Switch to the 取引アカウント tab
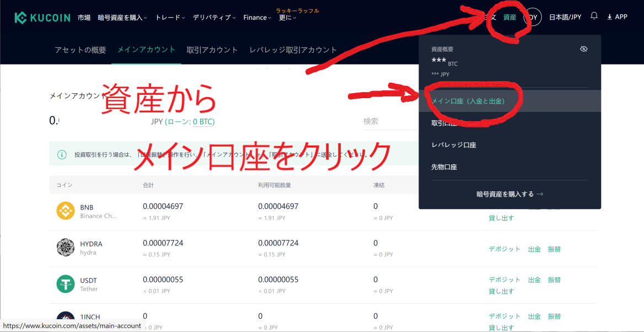Image resolution: width=644 pixels, height=332 pixels. coord(212,50)
